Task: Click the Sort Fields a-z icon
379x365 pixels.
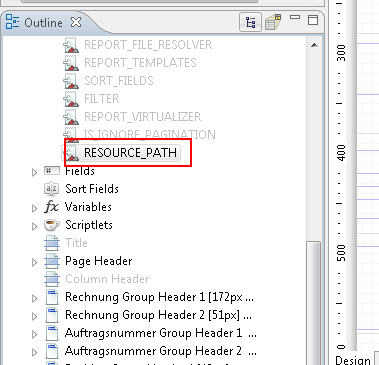Action: pyautogui.click(x=52, y=189)
